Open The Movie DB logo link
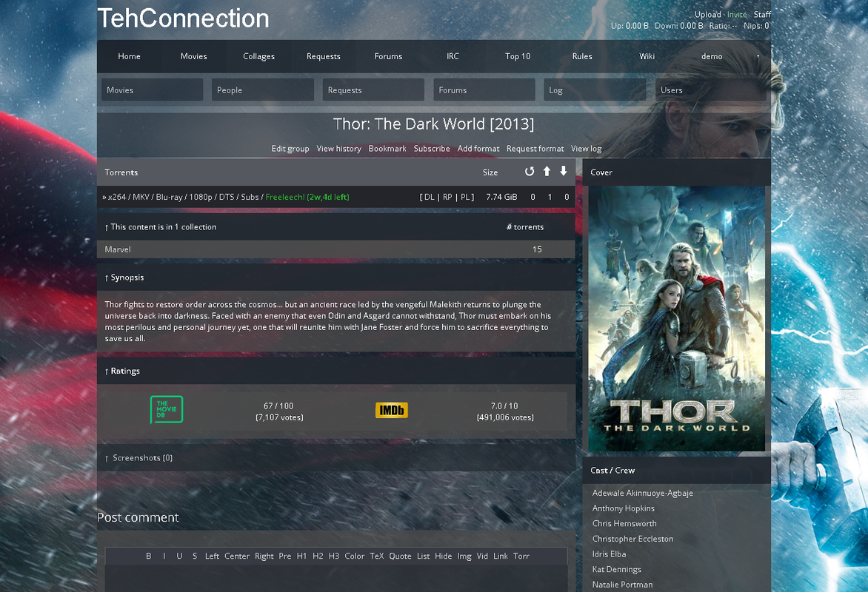 click(x=167, y=410)
